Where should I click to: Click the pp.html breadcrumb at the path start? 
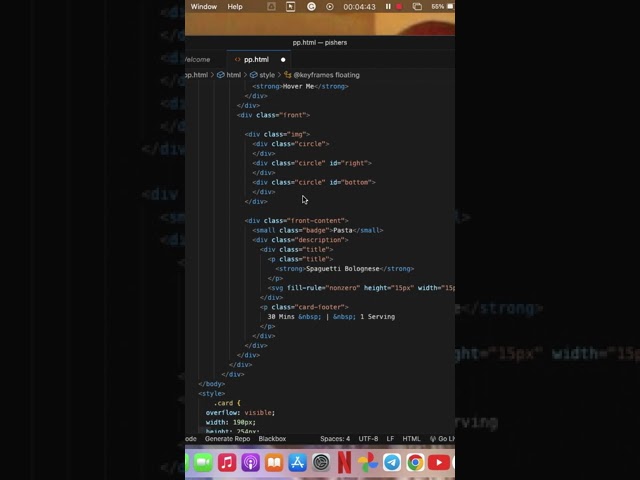pyautogui.click(x=196, y=75)
